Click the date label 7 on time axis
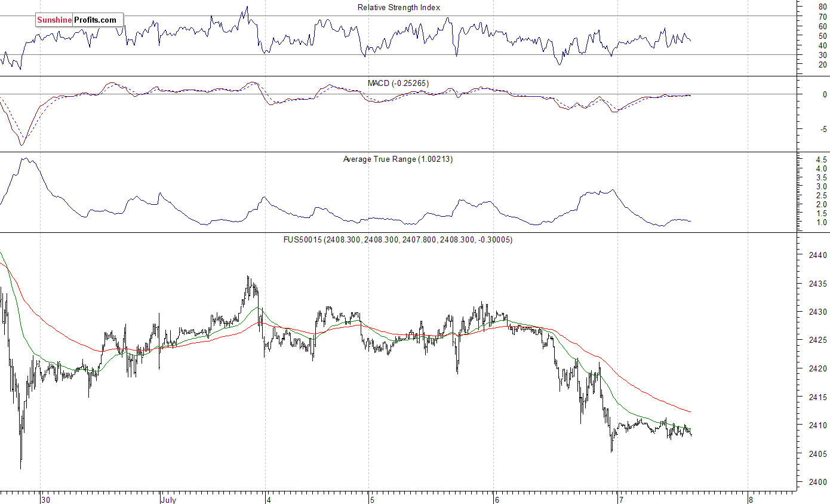The image size is (830, 504). pyautogui.click(x=622, y=499)
